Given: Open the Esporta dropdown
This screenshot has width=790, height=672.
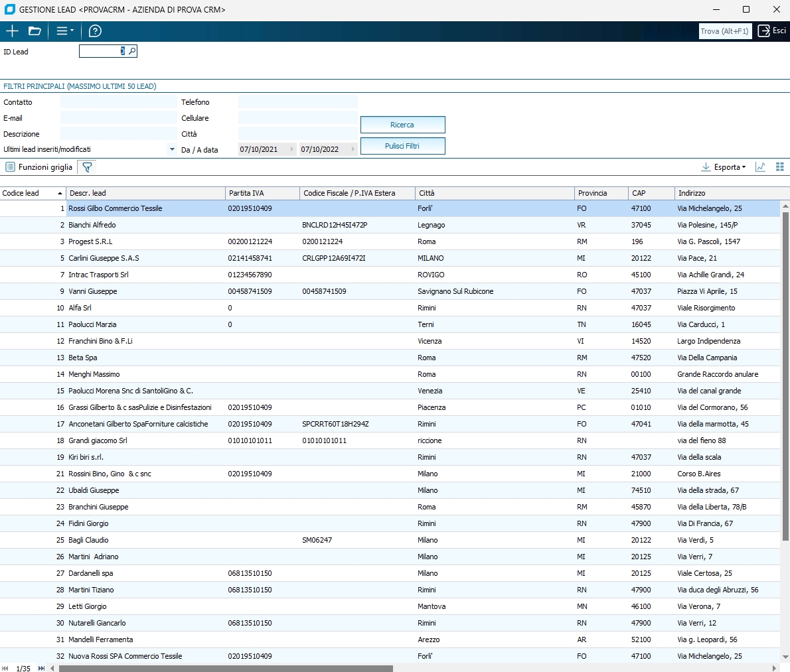Looking at the screenshot, I should tap(724, 167).
